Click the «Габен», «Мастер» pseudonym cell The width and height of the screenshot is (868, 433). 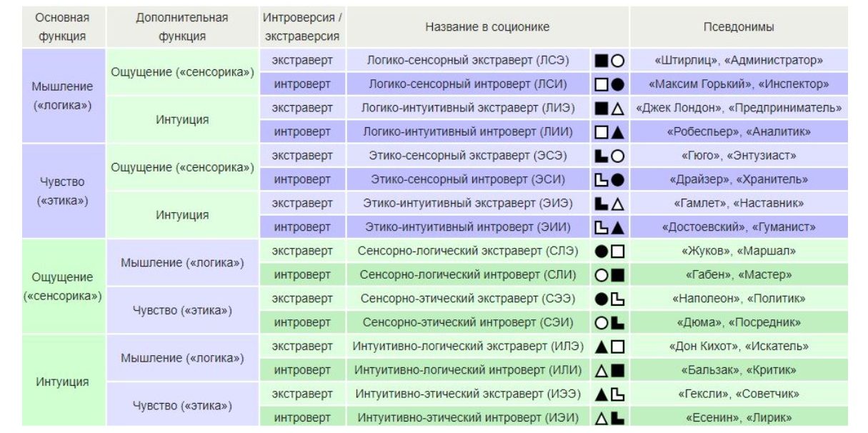[739, 275]
